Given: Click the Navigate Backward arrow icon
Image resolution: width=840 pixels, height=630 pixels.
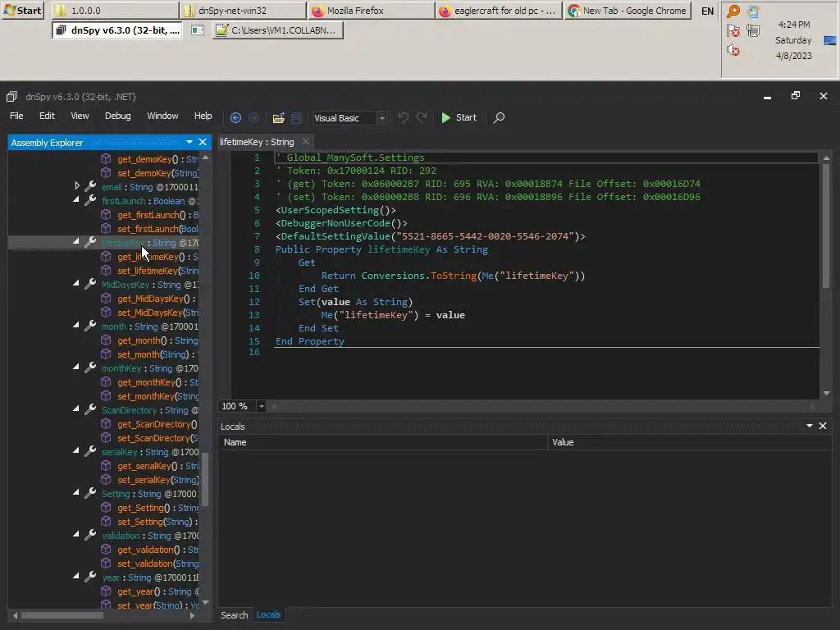Looking at the screenshot, I should [236, 118].
